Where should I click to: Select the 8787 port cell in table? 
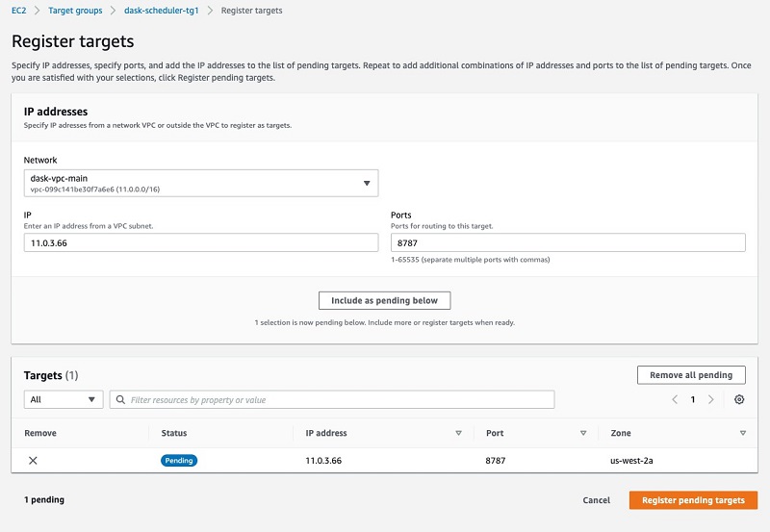pyautogui.click(x=496, y=461)
